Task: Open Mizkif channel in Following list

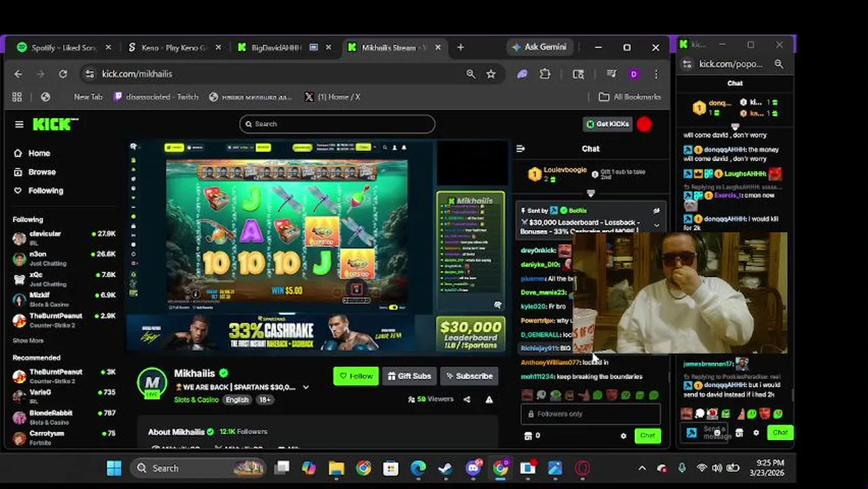Action: coord(64,300)
